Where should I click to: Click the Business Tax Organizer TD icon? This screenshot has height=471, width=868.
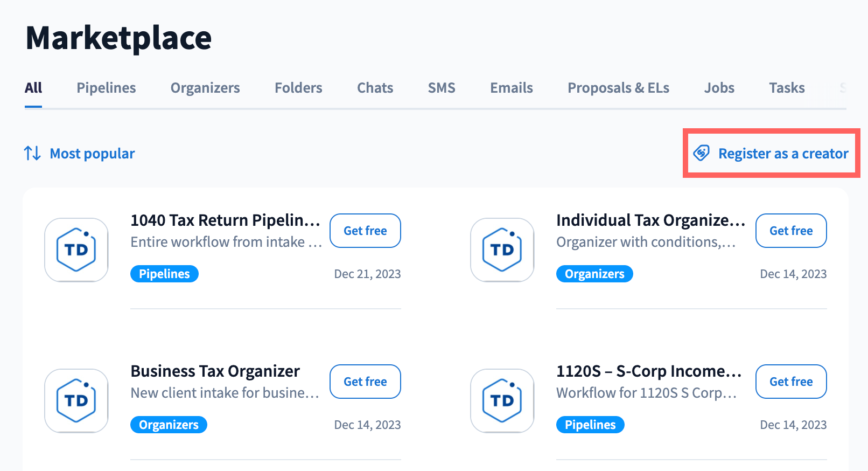pyautogui.click(x=76, y=401)
